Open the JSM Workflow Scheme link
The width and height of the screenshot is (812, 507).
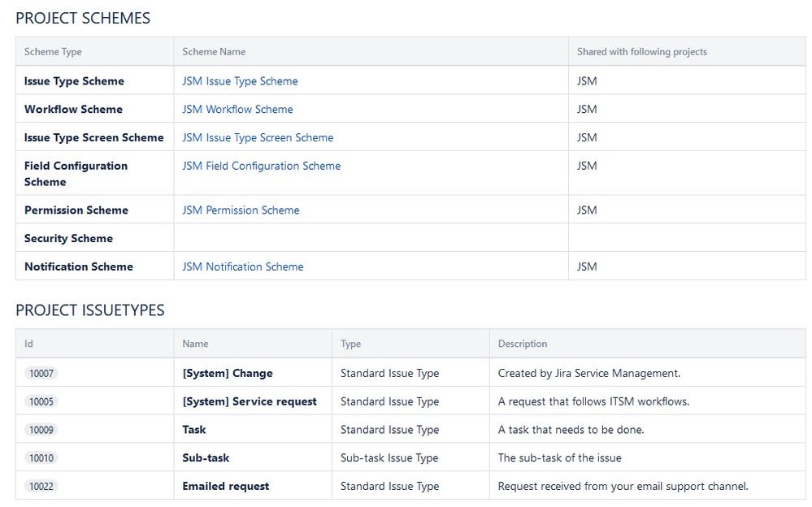click(x=237, y=110)
